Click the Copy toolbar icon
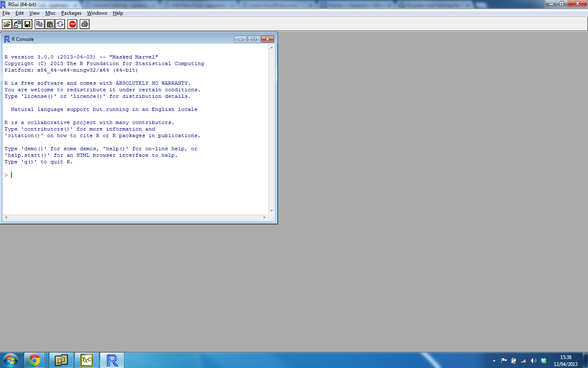This screenshot has height=368, width=588. [x=39, y=24]
